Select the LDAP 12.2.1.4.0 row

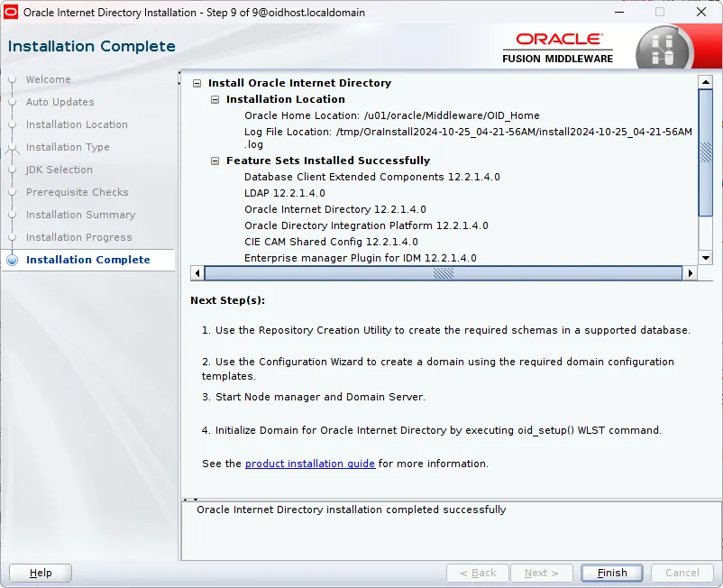point(285,193)
